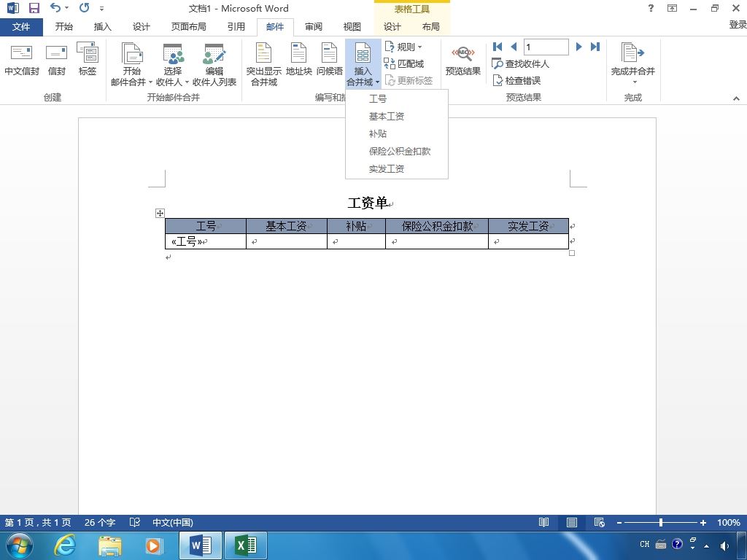
Task: Go to last record
Action: 595,47
